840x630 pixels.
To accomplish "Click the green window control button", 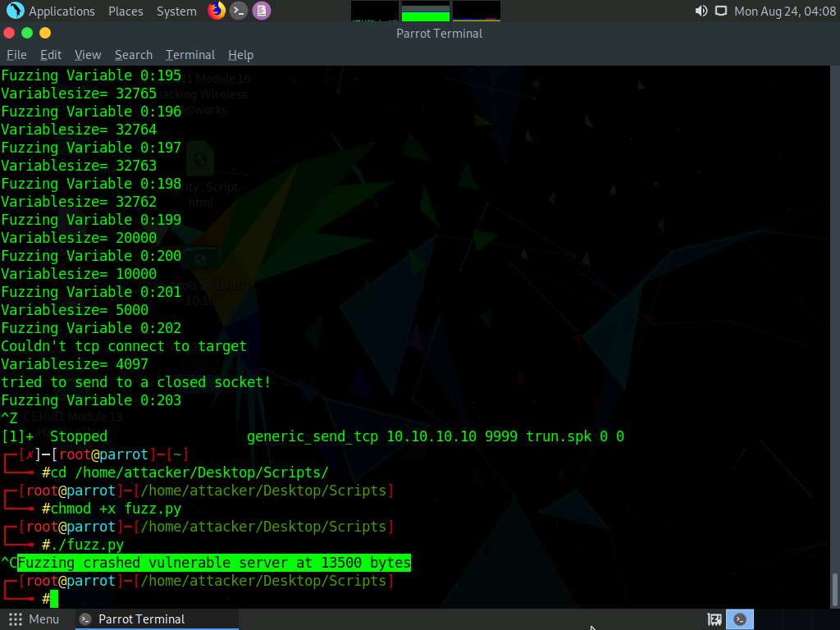I will click(x=27, y=33).
